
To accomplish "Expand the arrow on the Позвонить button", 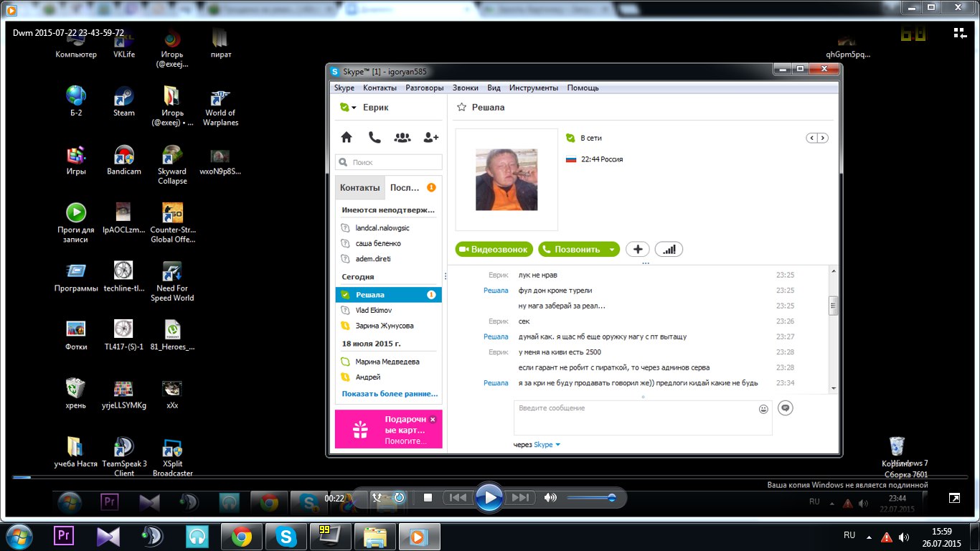I will 611,250.
